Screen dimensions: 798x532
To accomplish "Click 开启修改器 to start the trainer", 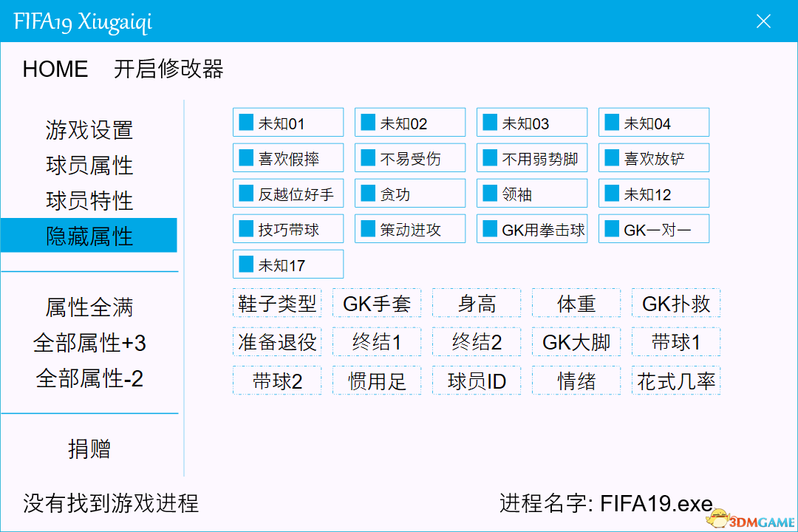I will tap(168, 69).
